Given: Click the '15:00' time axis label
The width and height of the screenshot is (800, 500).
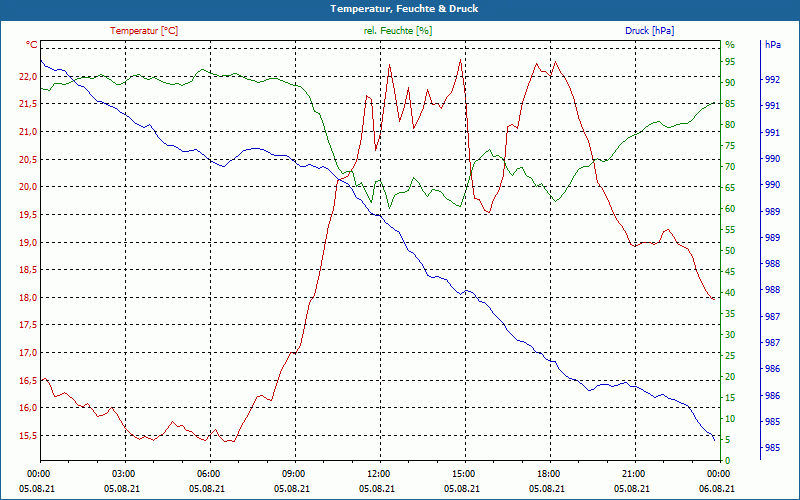Looking at the screenshot, I should (464, 474).
